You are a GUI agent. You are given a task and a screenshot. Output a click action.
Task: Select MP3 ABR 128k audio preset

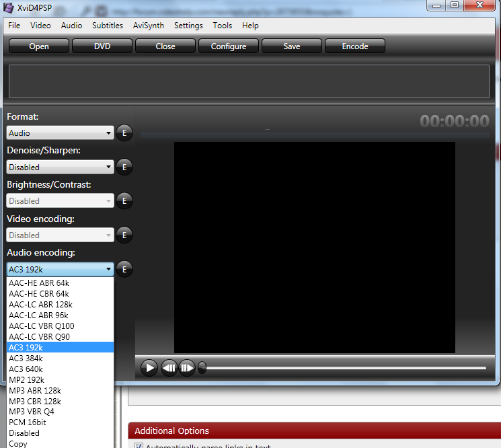[60, 390]
